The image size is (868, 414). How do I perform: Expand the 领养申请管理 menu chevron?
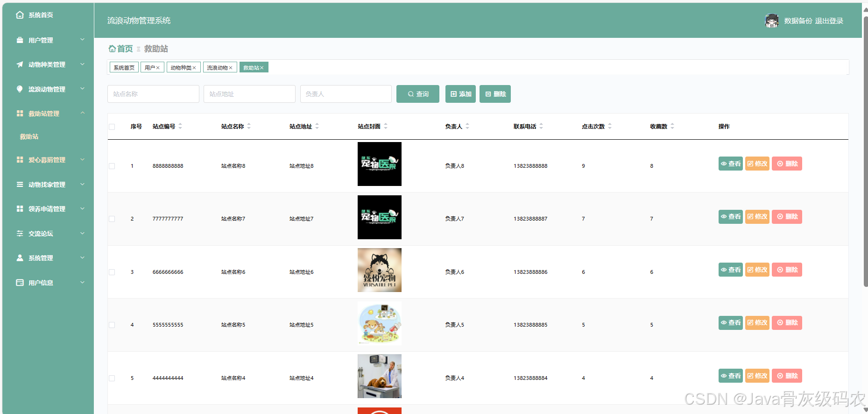tap(83, 208)
